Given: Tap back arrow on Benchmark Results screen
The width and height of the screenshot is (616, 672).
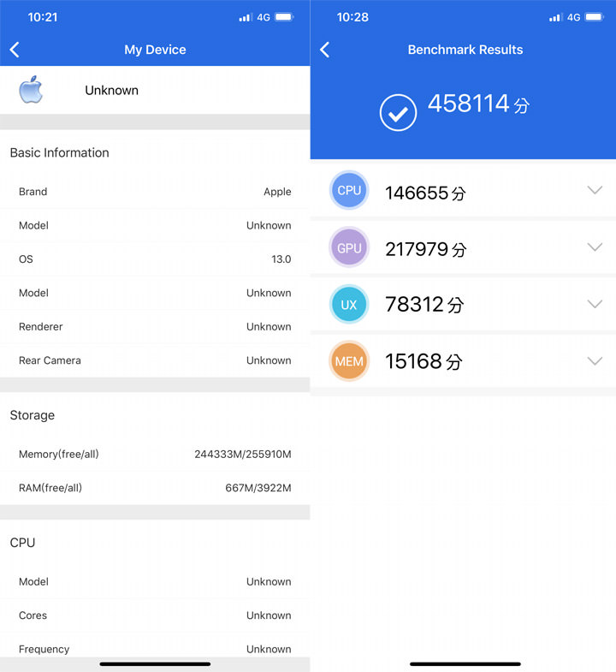Looking at the screenshot, I should [324, 50].
